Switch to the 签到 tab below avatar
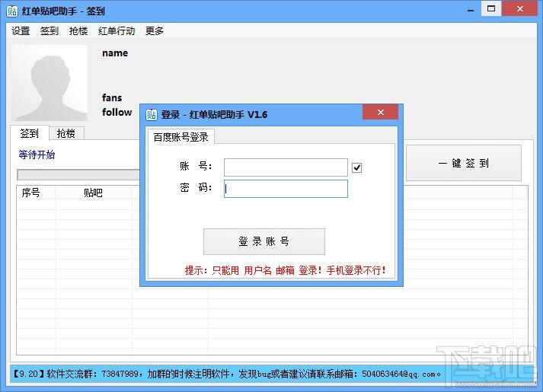Image resolution: width=543 pixels, height=392 pixels. click(29, 133)
